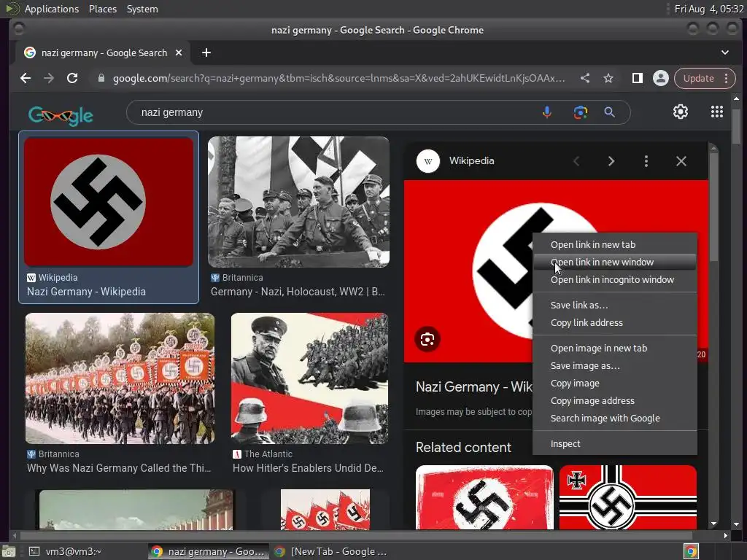
Task: Show next image in preview panel
Action: pyautogui.click(x=611, y=161)
